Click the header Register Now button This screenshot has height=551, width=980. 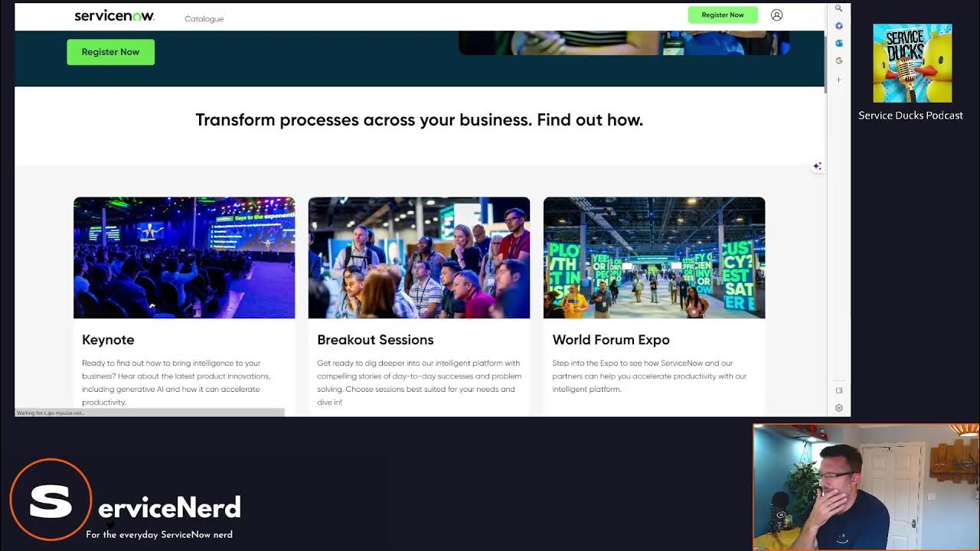tap(723, 15)
